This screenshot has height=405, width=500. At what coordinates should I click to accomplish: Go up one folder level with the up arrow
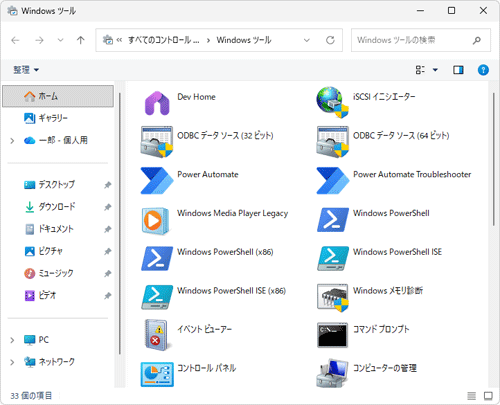point(80,40)
